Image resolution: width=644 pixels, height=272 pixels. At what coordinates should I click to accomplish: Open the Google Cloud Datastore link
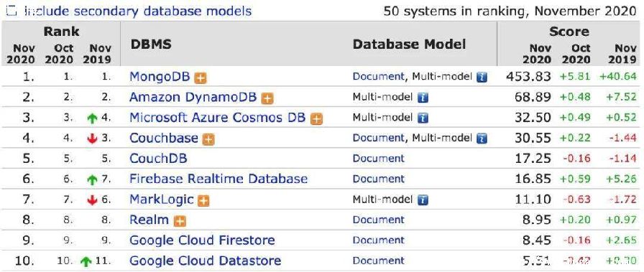tap(206, 261)
